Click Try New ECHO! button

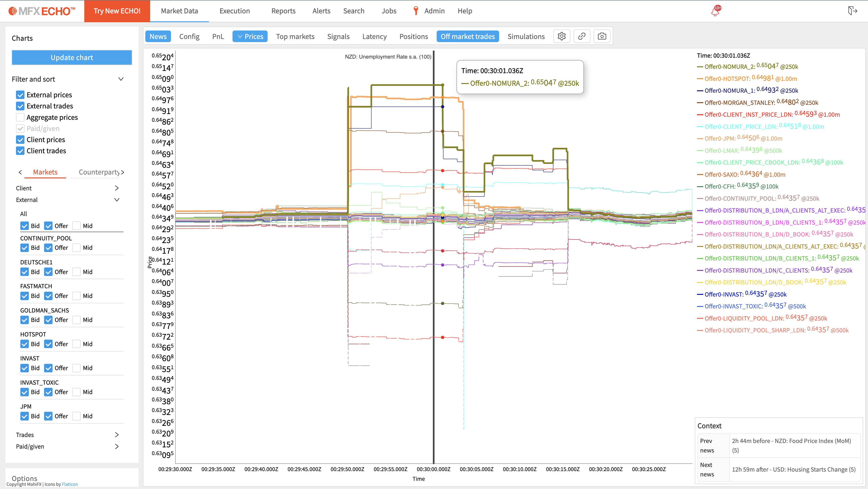tap(117, 11)
